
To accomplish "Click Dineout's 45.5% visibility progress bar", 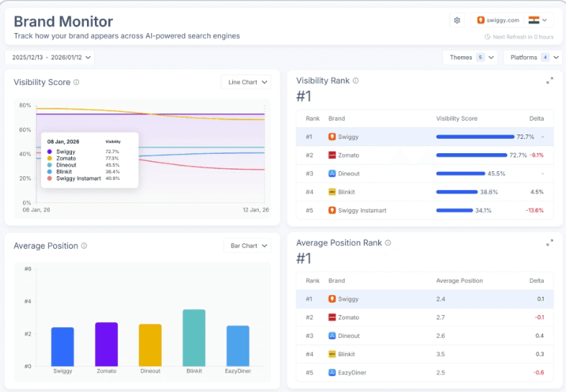I will [x=460, y=173].
